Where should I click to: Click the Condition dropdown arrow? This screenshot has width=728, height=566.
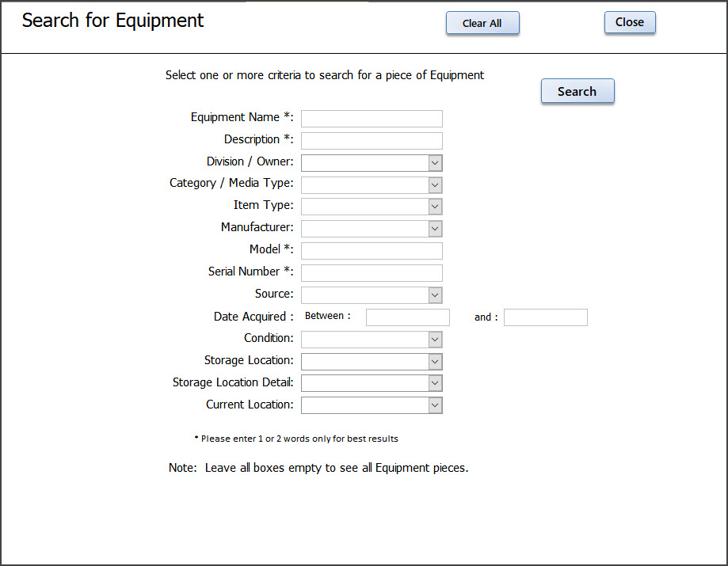point(434,340)
